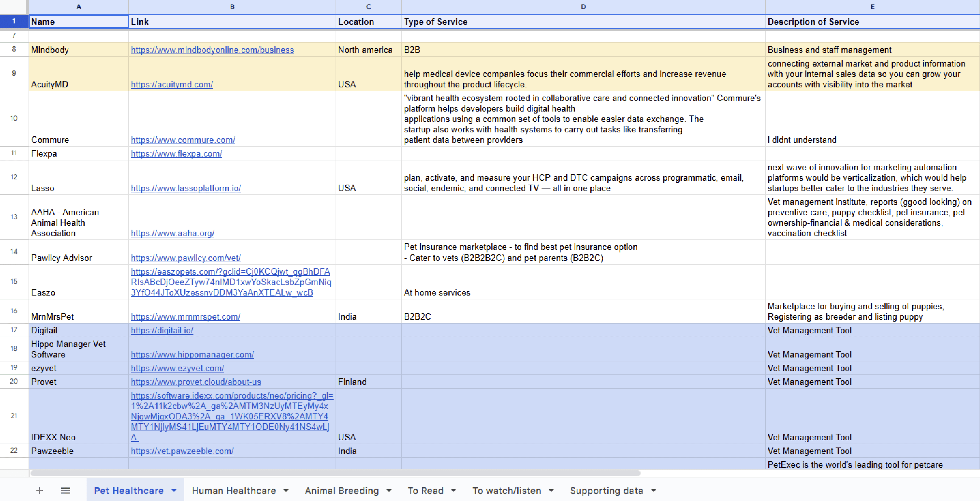Open the Supporting data sheet tab
Viewport: 980px width, 501px height.
point(606,490)
